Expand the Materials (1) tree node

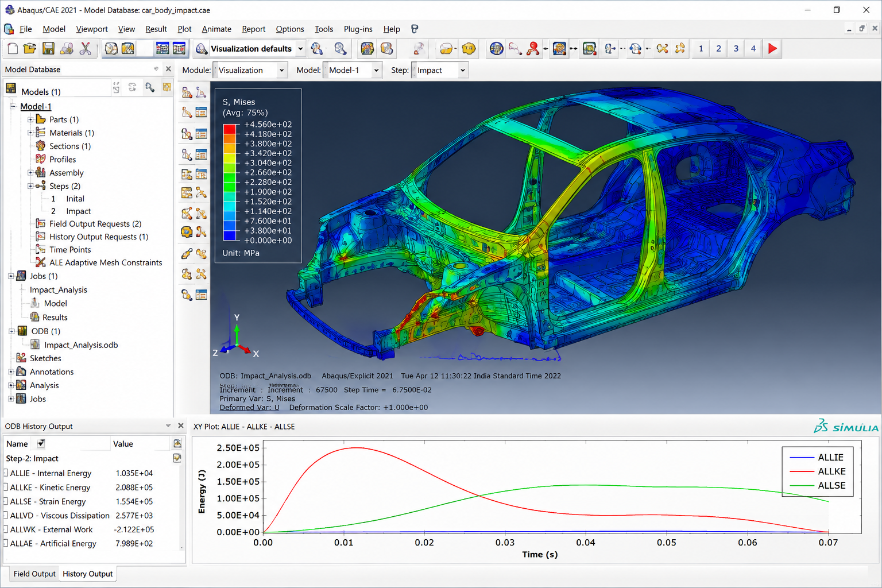pos(30,133)
